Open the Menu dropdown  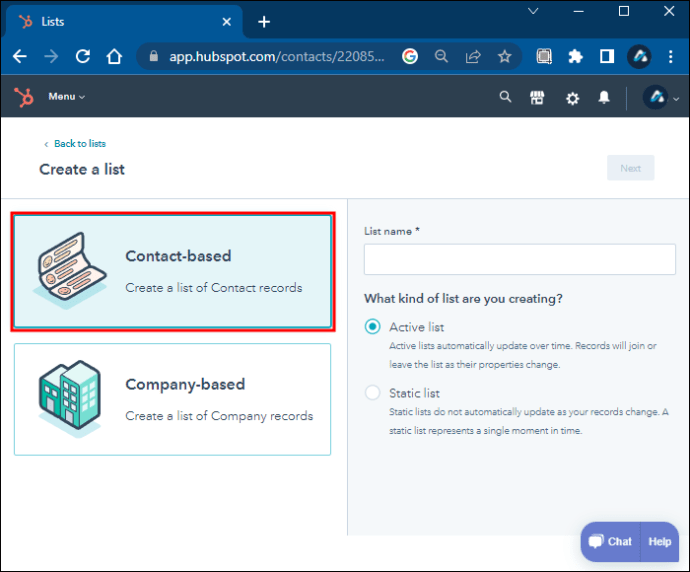[x=66, y=97]
